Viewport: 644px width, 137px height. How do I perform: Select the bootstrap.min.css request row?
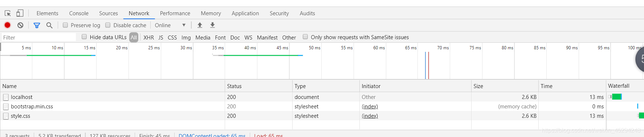322,107
